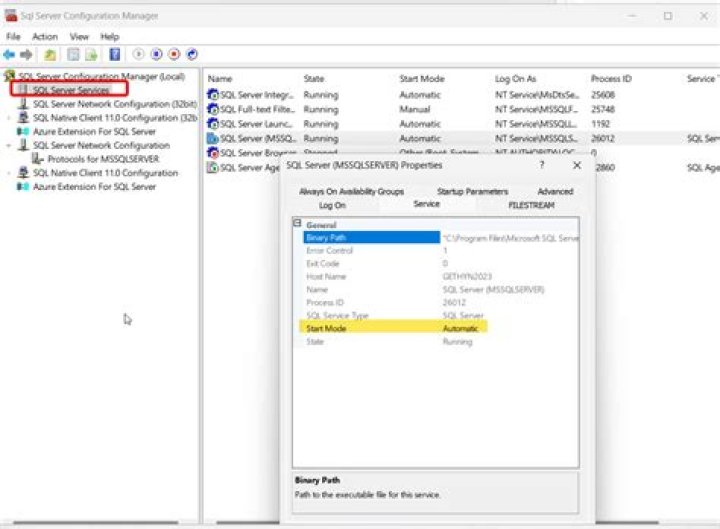Switch to Always On Availability Groups tab
This screenshot has height=529, width=720.
tap(351, 191)
